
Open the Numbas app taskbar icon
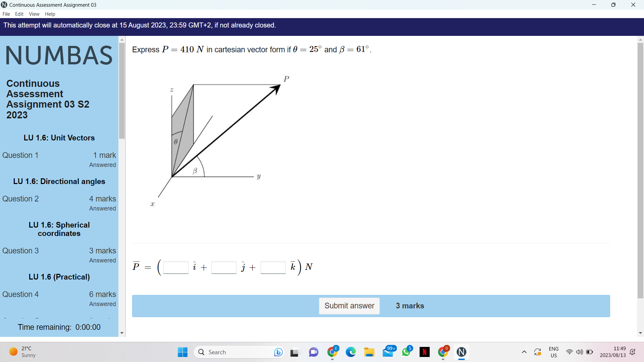click(x=461, y=352)
